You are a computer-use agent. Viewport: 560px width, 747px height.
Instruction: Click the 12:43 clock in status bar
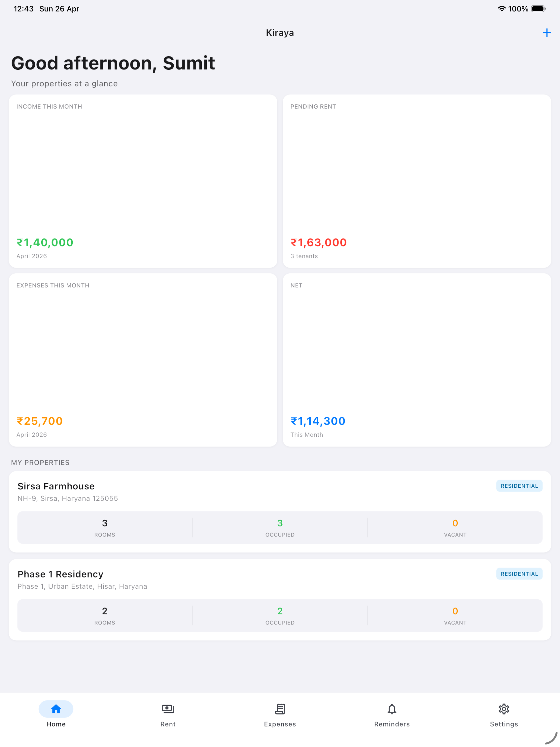(x=24, y=9)
